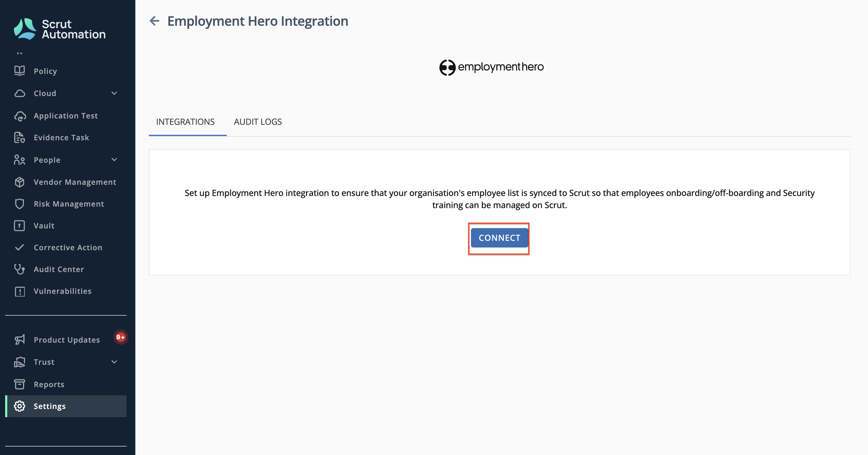Select the Integrations tab
Screen dimensions: 868x455
pyautogui.click(x=185, y=122)
